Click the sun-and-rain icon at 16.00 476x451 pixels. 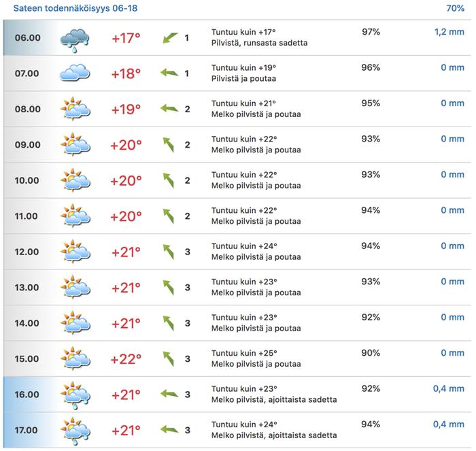75,395
